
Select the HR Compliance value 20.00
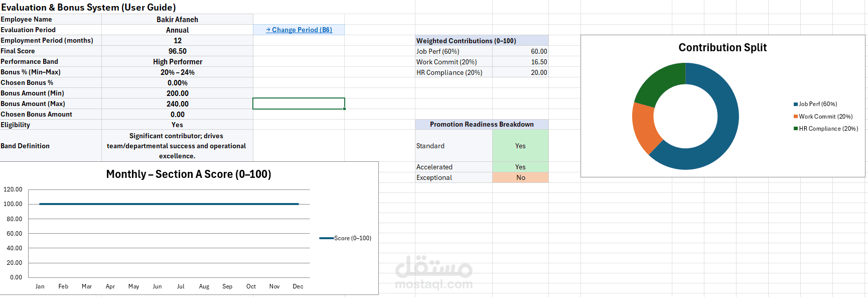[520, 72]
